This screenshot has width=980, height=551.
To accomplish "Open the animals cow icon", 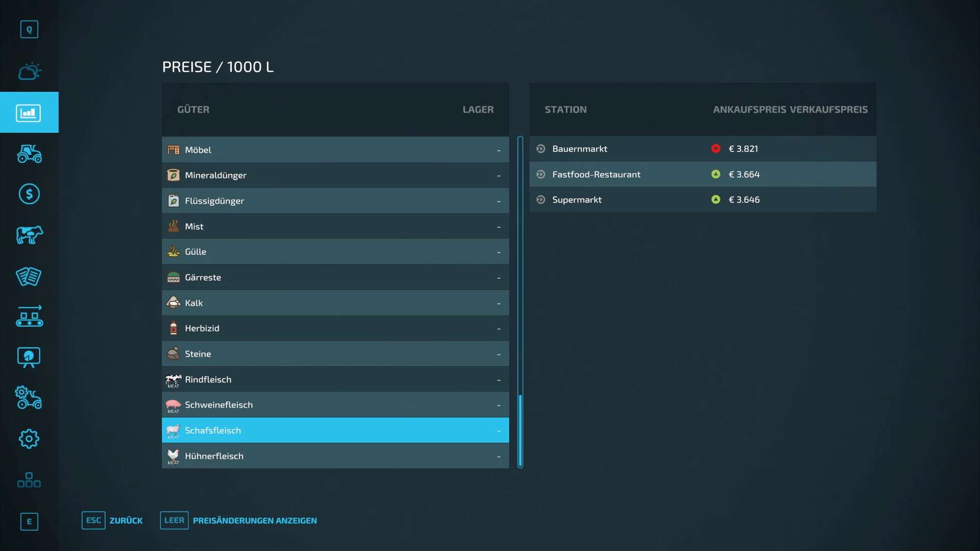I will [29, 235].
